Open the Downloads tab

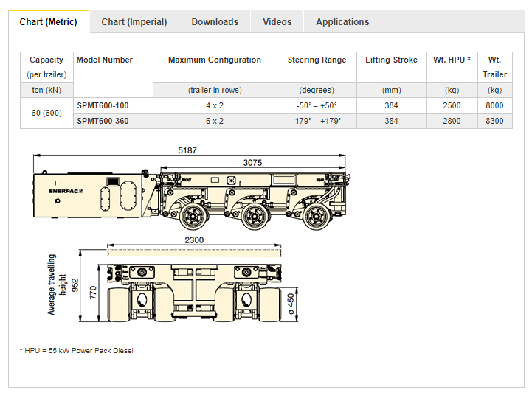(x=215, y=21)
